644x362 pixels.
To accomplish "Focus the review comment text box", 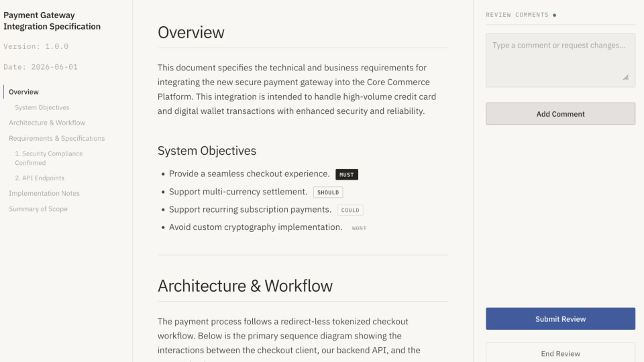I will click(x=560, y=60).
